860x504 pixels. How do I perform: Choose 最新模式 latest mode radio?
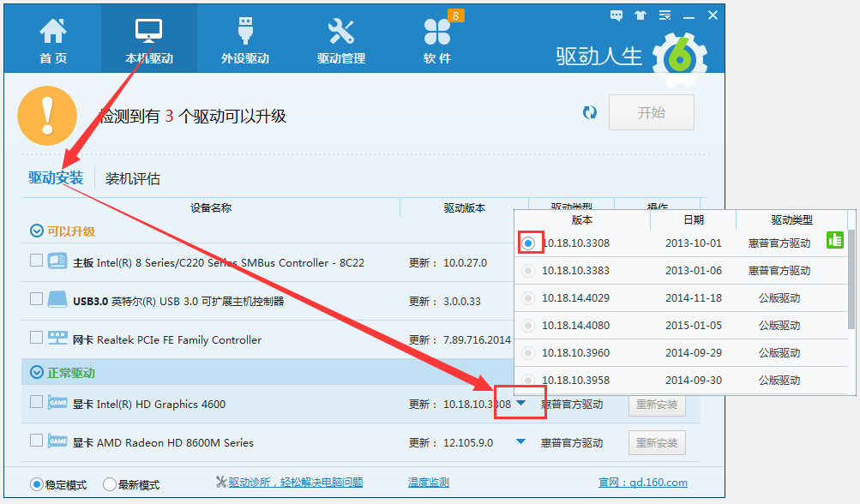110,484
